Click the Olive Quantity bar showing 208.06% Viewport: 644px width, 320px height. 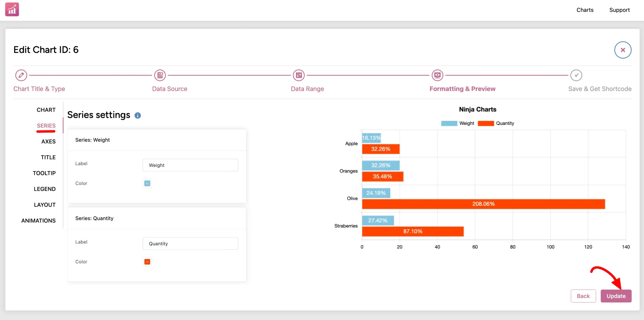[484, 204]
